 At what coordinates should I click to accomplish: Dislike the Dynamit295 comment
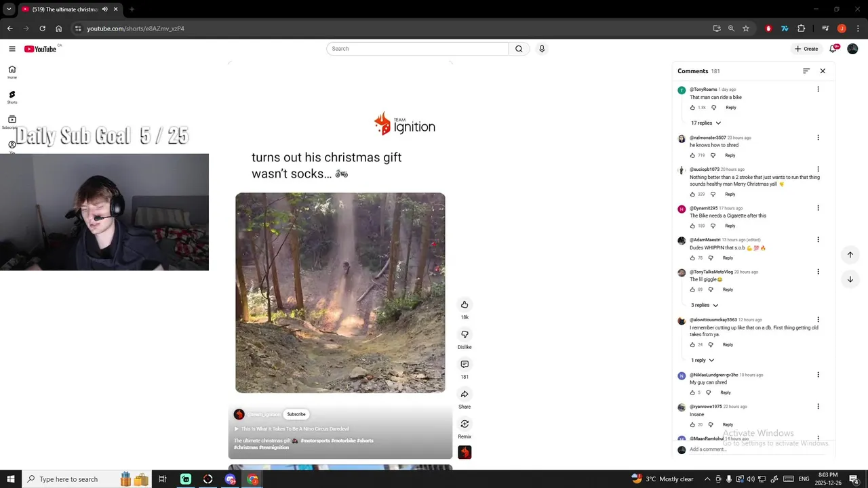point(713,226)
